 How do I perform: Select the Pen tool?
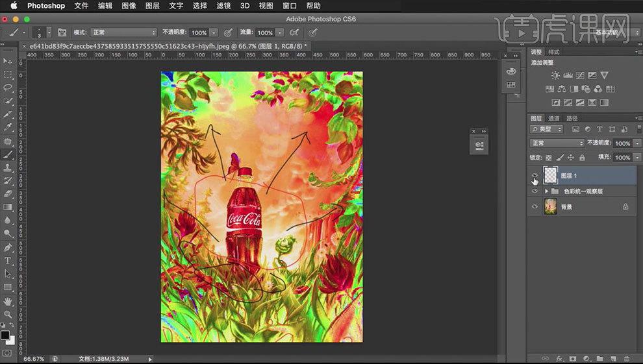coord(7,247)
